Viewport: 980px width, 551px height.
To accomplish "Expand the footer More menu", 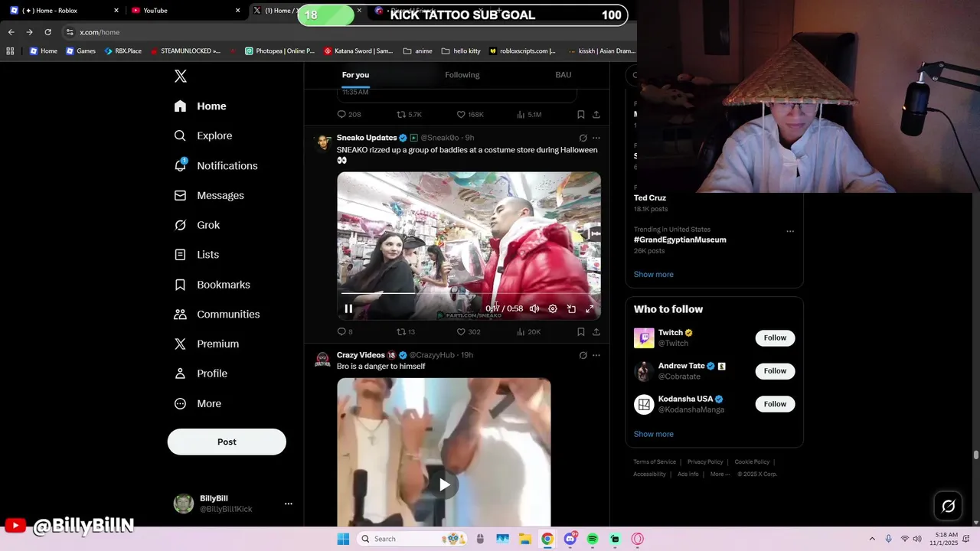I will 720,474.
